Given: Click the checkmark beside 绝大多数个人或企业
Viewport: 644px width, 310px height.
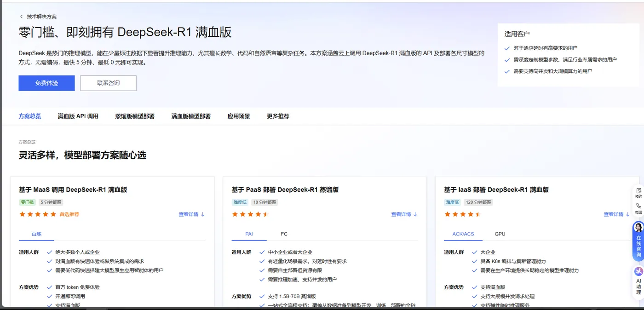Looking at the screenshot, I should [49, 252].
